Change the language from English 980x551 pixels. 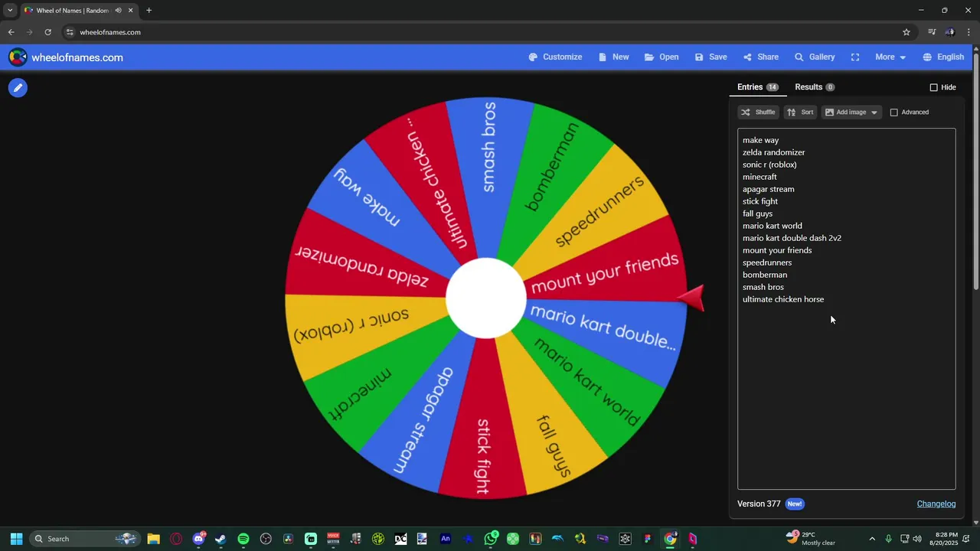(x=943, y=57)
